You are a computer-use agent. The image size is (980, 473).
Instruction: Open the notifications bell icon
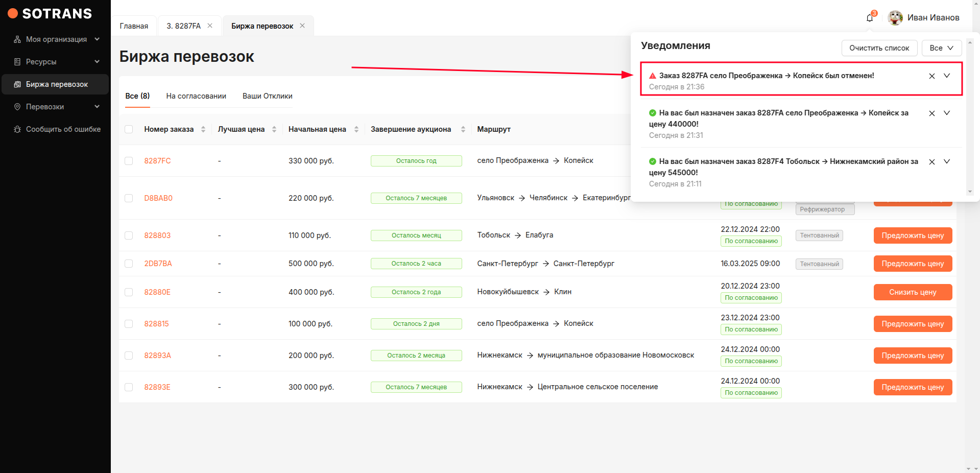[x=870, y=18]
